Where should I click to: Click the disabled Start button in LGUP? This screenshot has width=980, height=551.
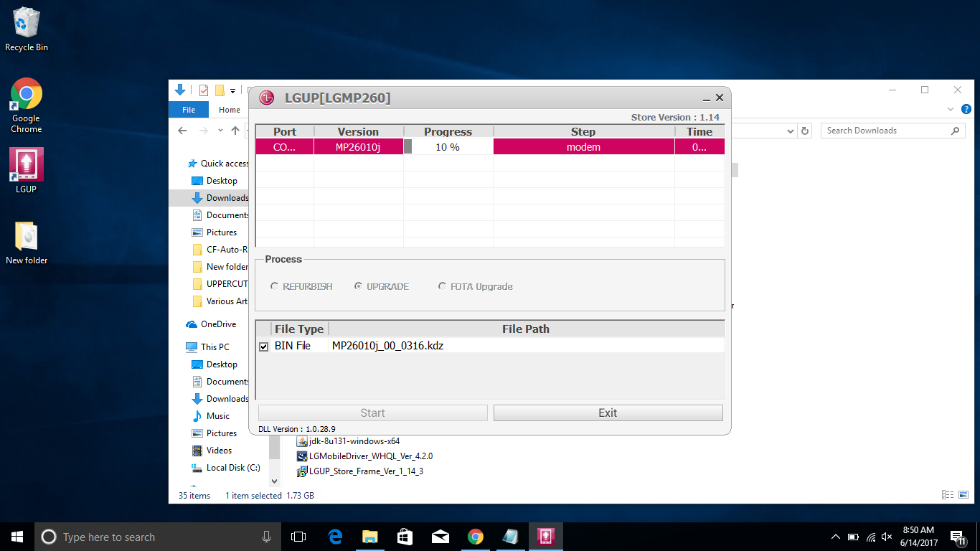tap(373, 413)
